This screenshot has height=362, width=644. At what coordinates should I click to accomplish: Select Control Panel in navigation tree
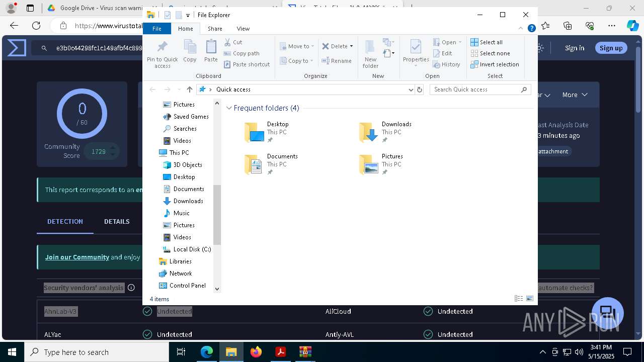tap(182, 286)
